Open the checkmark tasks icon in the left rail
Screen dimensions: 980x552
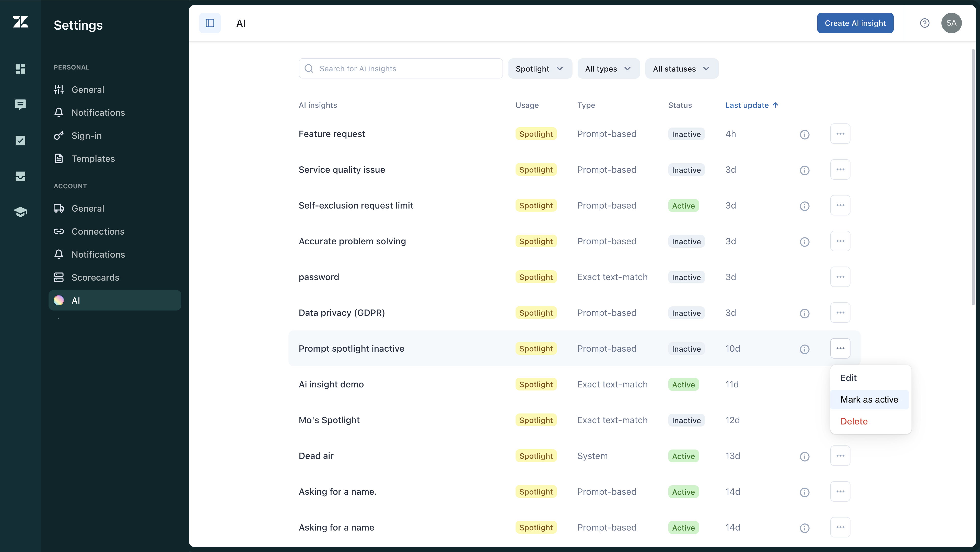point(20,140)
